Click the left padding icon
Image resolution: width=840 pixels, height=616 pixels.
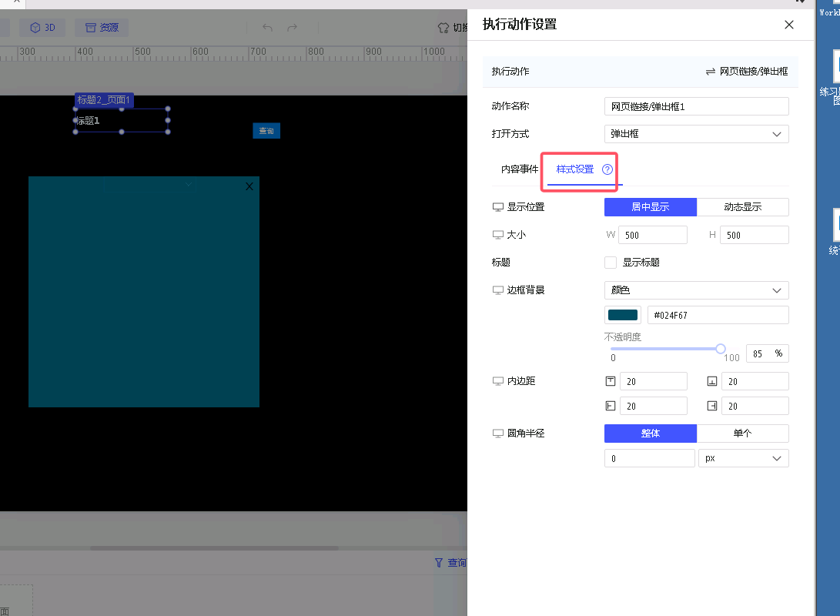611,406
